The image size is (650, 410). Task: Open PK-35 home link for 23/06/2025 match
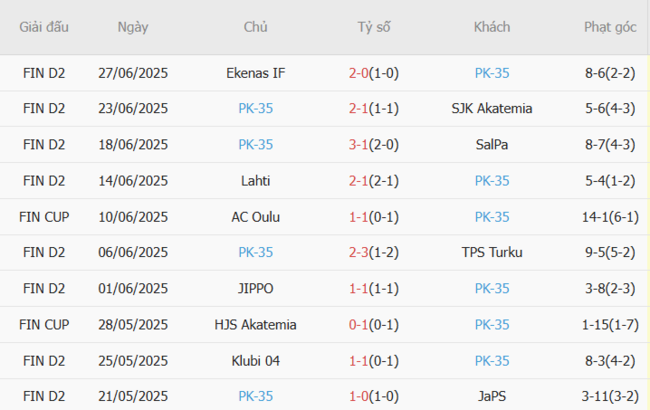(255, 108)
